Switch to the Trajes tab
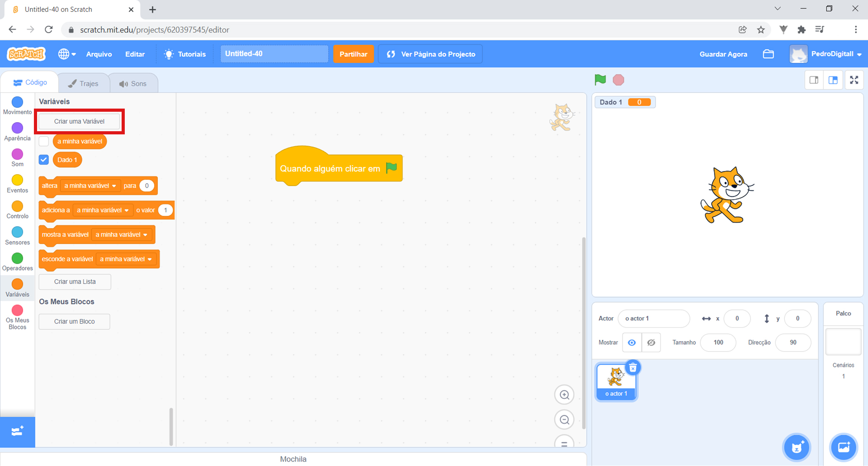Image resolution: width=868 pixels, height=466 pixels. click(83, 83)
